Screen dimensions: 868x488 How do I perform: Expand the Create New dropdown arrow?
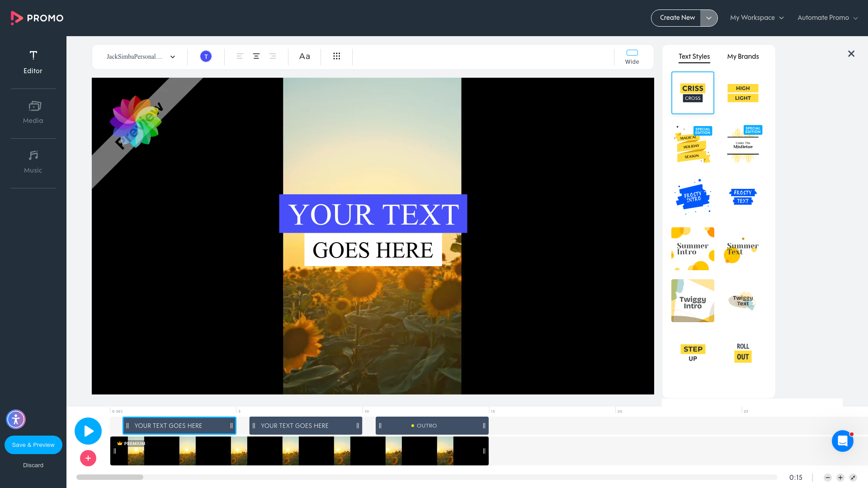point(709,18)
